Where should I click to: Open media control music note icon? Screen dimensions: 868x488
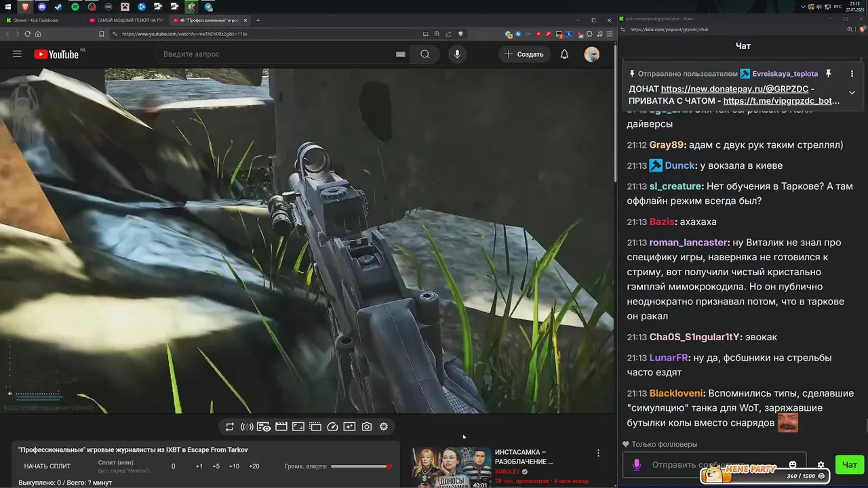(600, 34)
